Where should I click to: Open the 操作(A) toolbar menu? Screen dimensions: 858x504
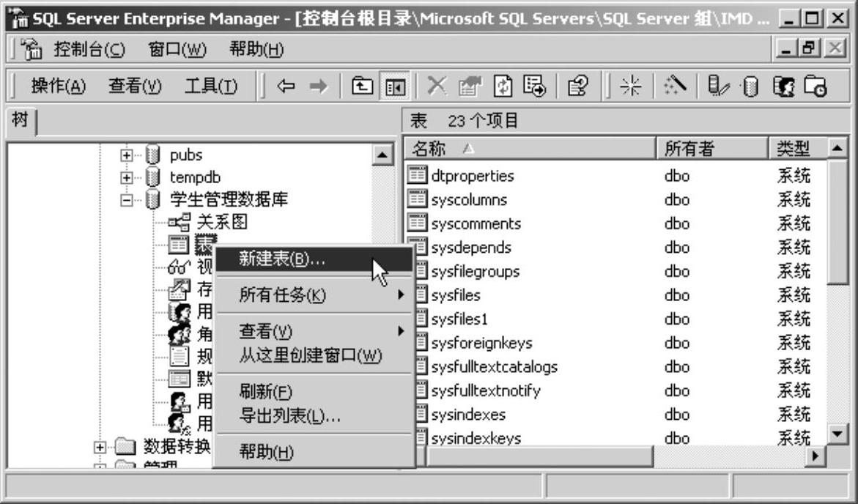pyautogui.click(x=58, y=86)
